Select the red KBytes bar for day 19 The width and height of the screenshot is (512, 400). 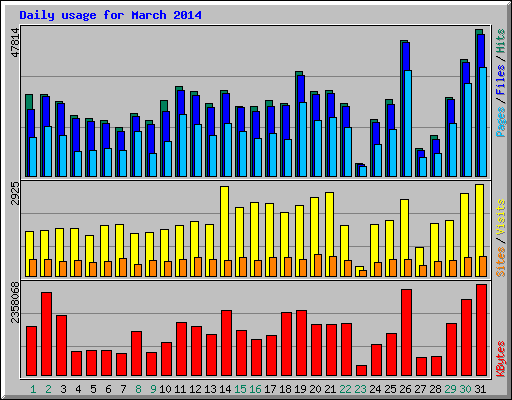tap(302, 343)
